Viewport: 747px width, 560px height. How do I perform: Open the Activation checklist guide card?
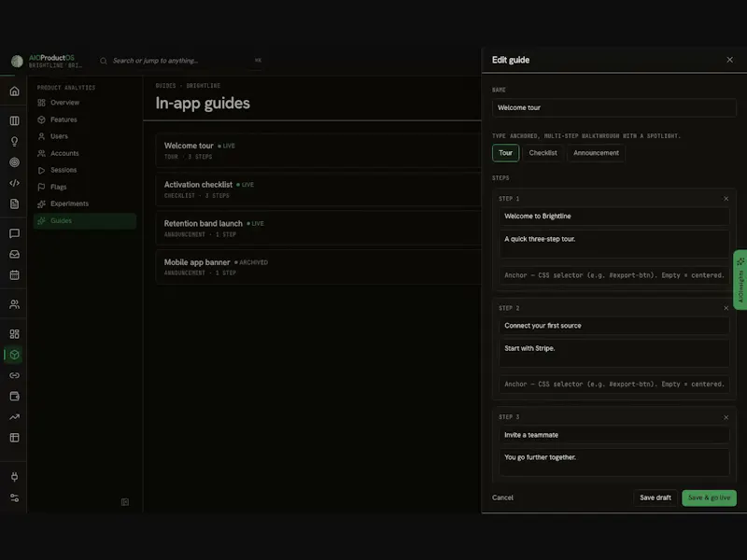click(318, 189)
